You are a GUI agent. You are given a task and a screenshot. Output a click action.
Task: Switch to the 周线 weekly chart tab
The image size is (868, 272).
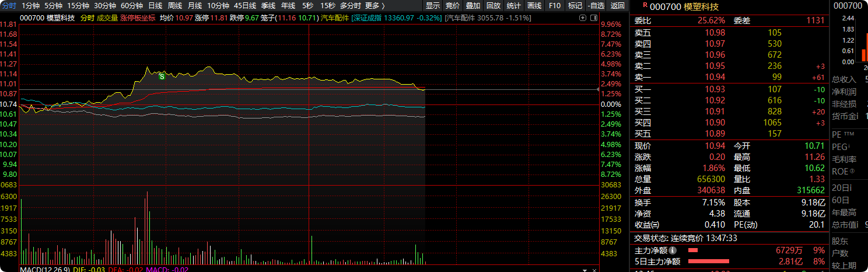click(x=175, y=5)
